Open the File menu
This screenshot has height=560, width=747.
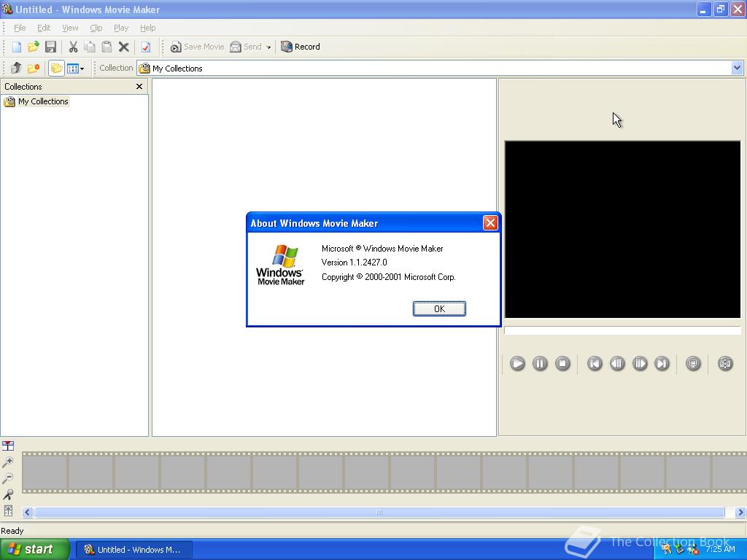tap(20, 28)
